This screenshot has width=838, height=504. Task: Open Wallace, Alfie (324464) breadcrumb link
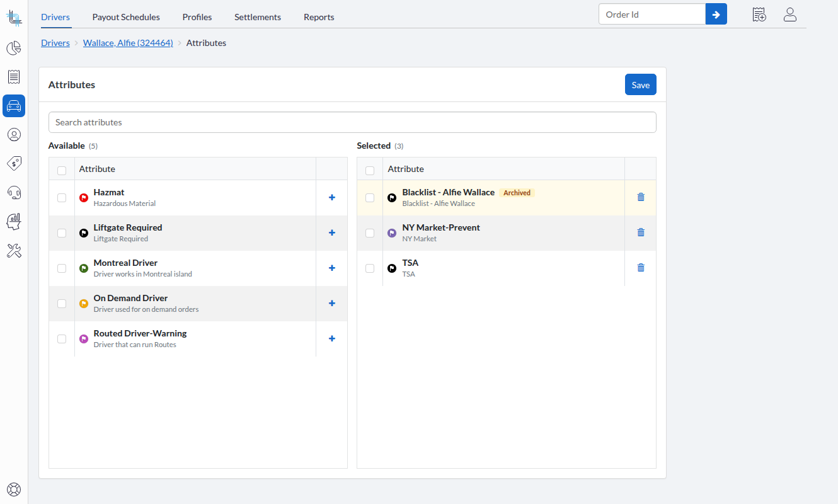click(x=128, y=43)
